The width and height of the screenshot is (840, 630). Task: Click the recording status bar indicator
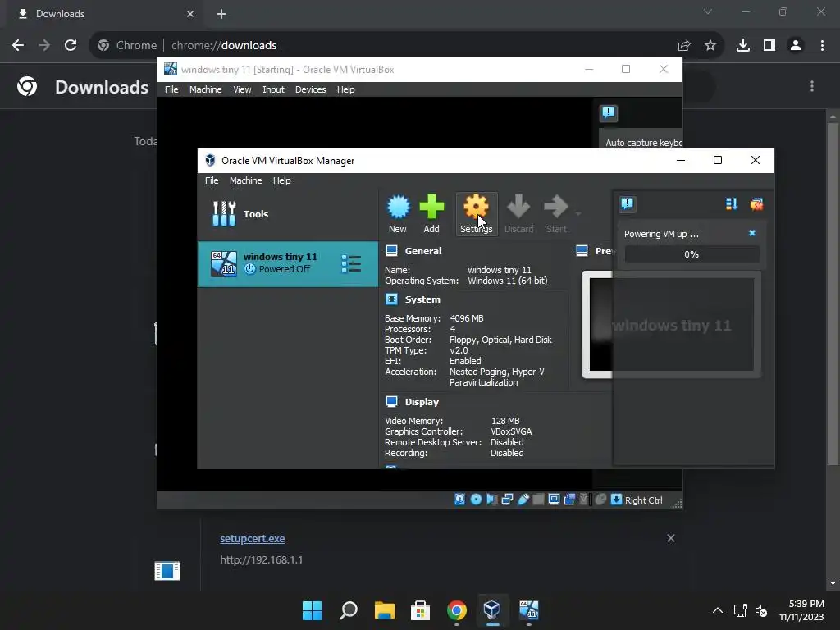569,500
